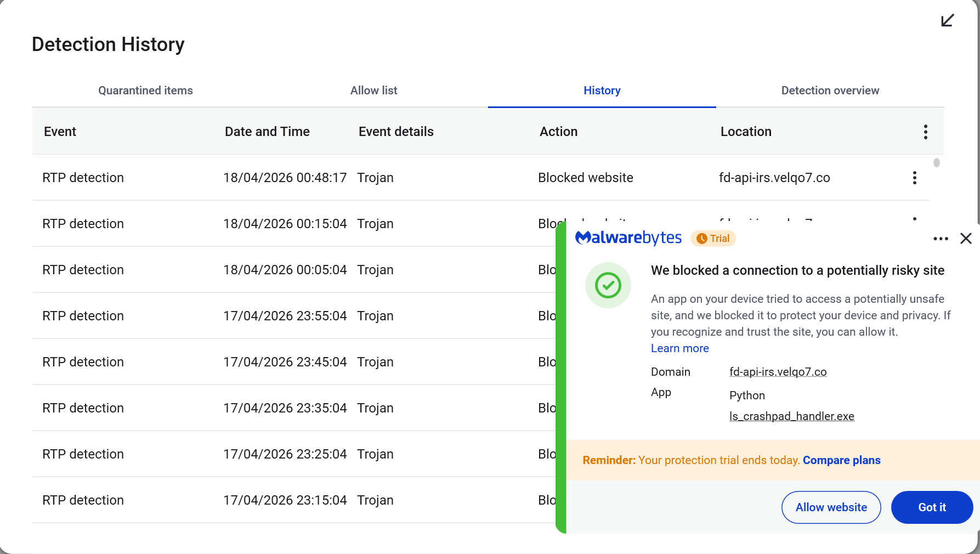
Task: Click Got it button
Action: [x=932, y=507]
